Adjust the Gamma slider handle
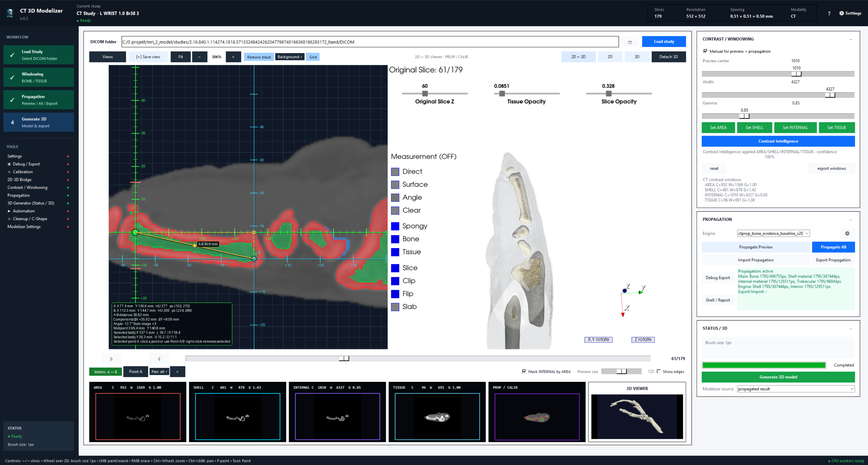The image size is (868, 465). (744, 116)
